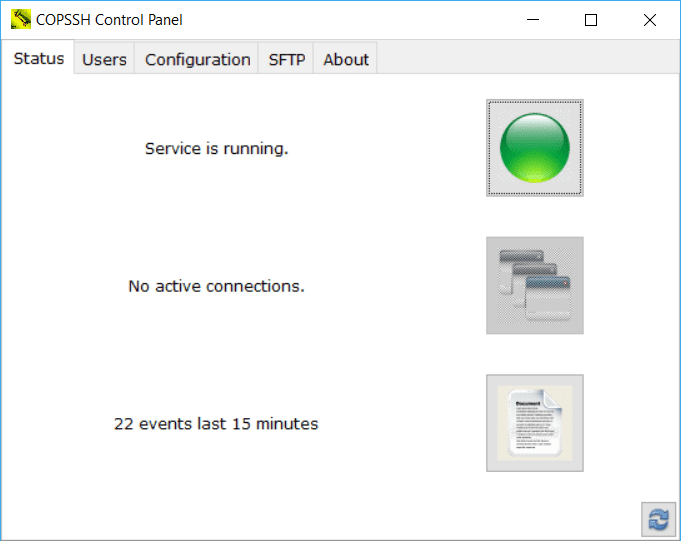Maximize the COPSSH Control Panel window

(x=591, y=20)
